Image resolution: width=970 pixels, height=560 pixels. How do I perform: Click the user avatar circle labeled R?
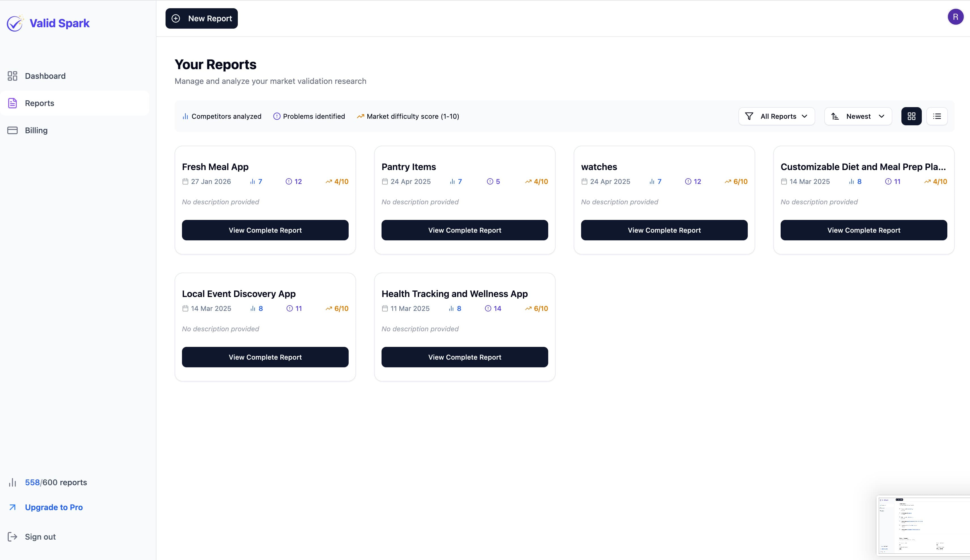955,16
